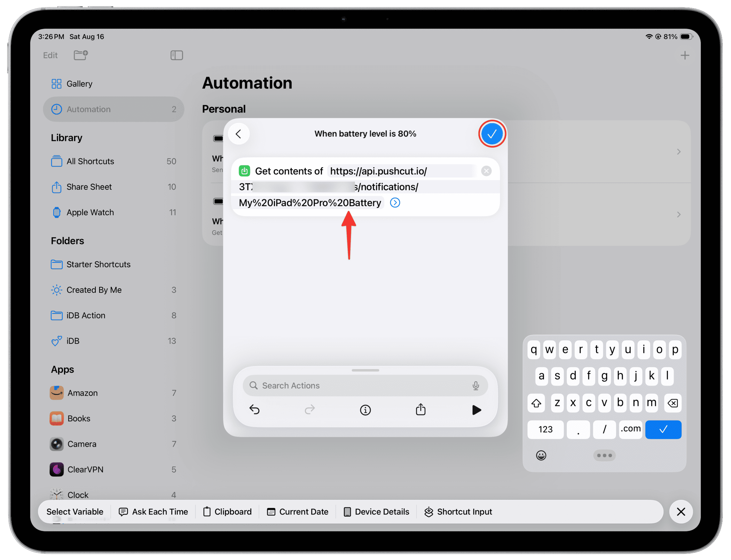Insert Clipboard variable
The height and width of the screenshot is (560, 731).
(x=227, y=511)
